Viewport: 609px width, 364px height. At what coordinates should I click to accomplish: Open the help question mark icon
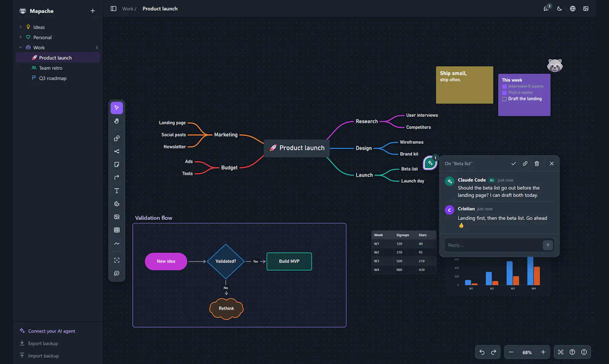coord(572,352)
